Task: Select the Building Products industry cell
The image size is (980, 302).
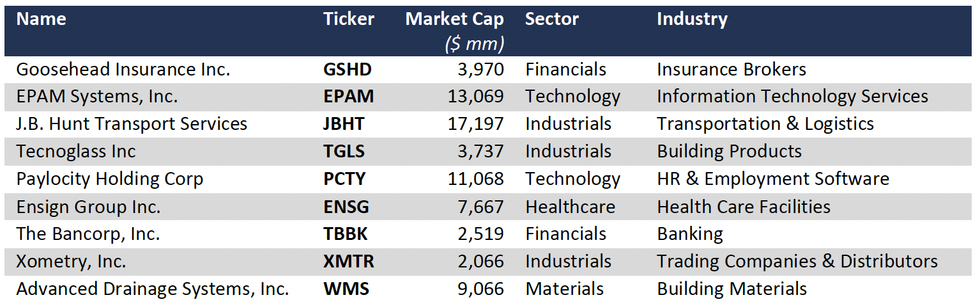Action: pos(729,152)
